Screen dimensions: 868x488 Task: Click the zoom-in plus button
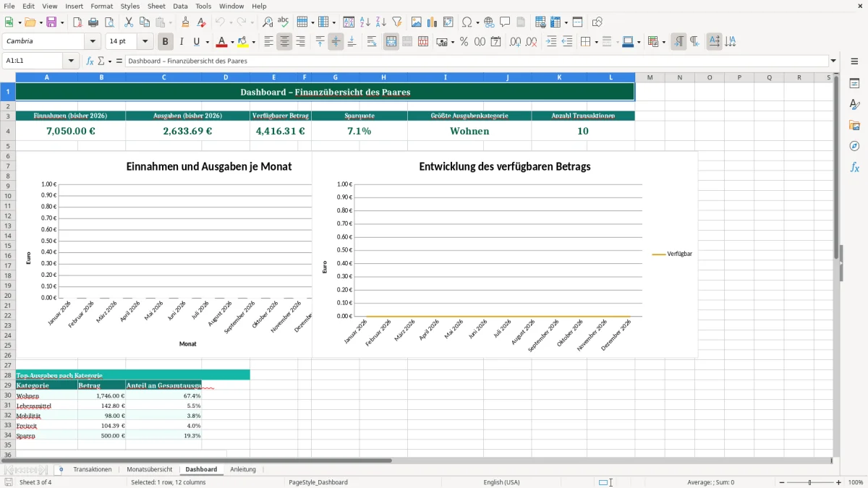click(x=838, y=482)
